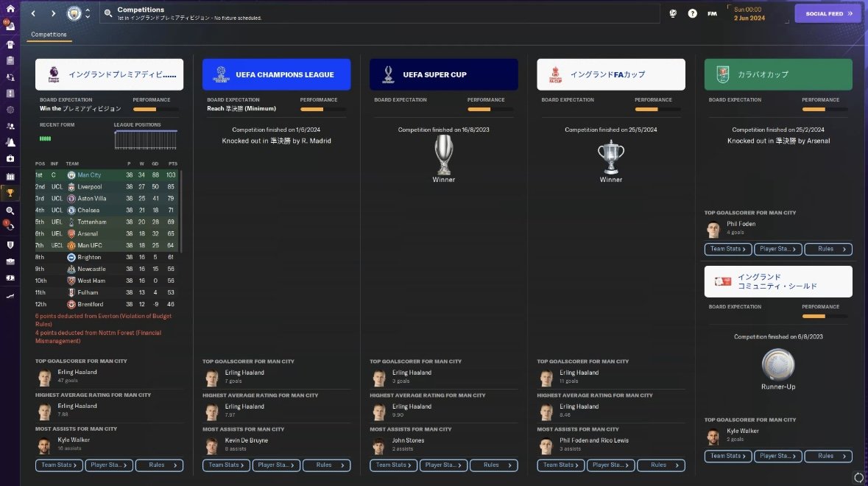Open the world globe icon in top bar
The height and width of the screenshot is (486, 868).
(x=673, y=13)
